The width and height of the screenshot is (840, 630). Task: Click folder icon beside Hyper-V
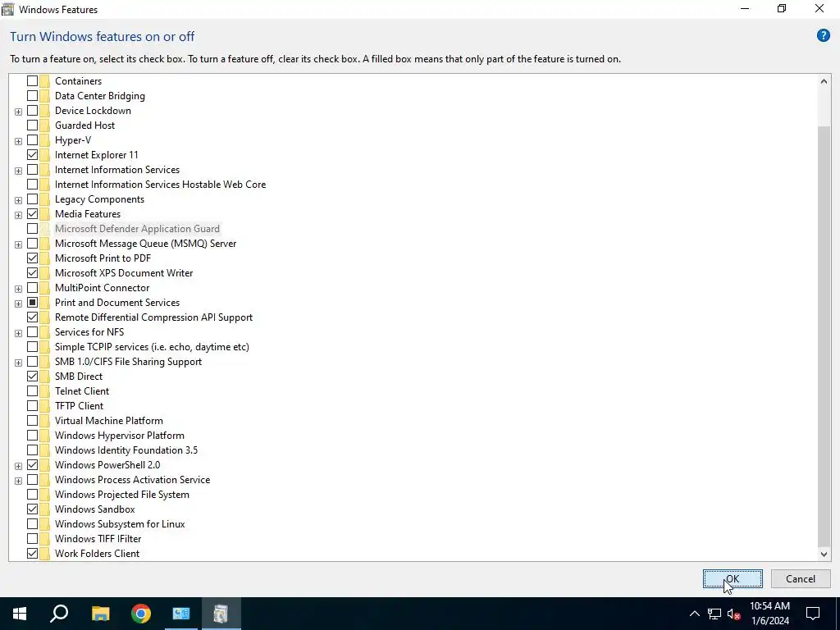(44, 139)
